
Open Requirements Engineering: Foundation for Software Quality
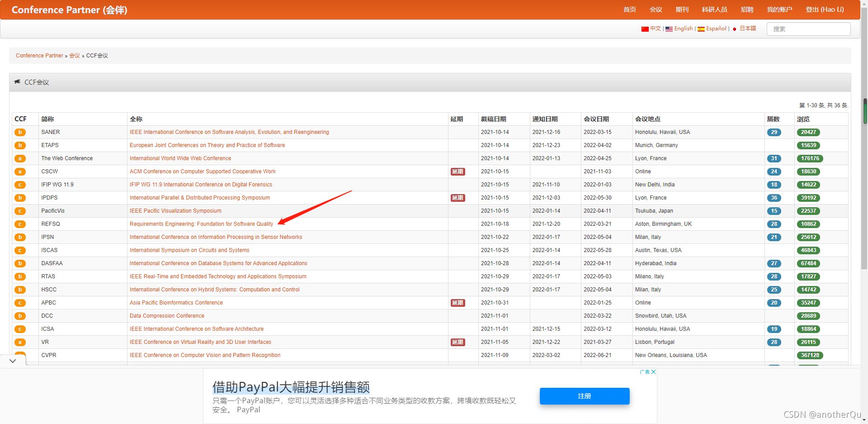201,224
